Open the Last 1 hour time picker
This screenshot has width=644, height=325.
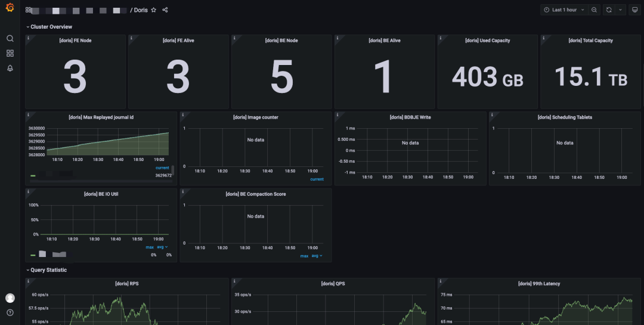(x=564, y=10)
